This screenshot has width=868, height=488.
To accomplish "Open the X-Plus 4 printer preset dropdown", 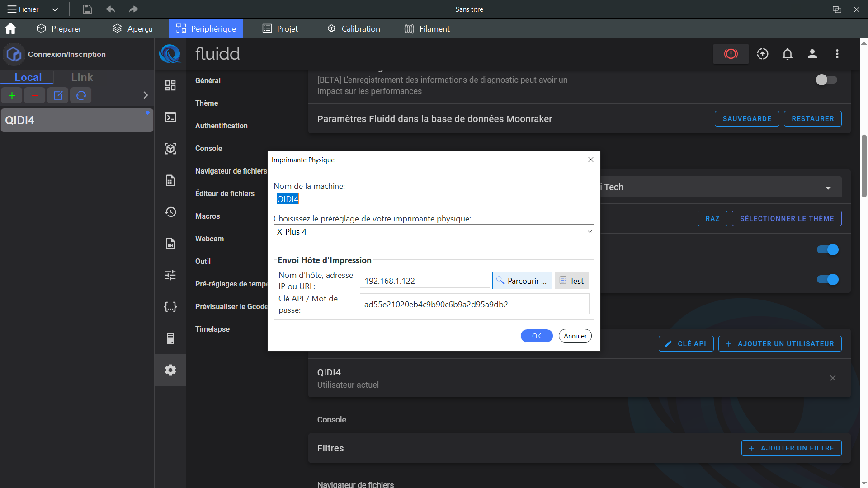I will click(434, 232).
